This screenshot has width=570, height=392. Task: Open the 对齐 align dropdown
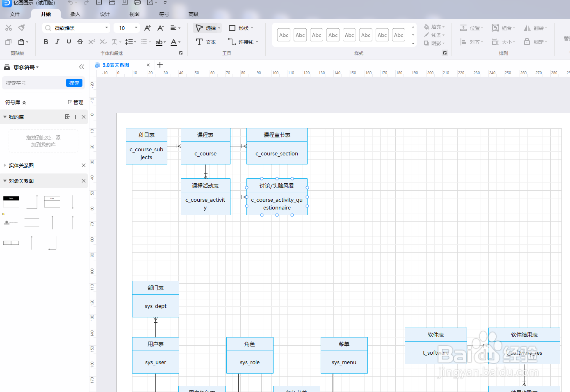pyautogui.click(x=472, y=42)
